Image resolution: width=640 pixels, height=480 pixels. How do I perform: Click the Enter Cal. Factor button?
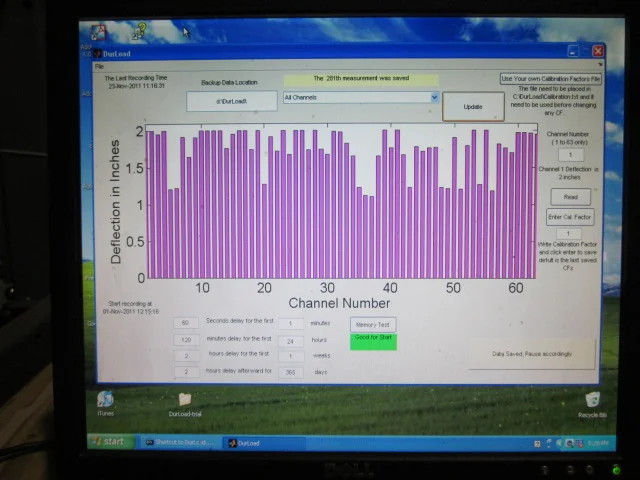[570, 217]
